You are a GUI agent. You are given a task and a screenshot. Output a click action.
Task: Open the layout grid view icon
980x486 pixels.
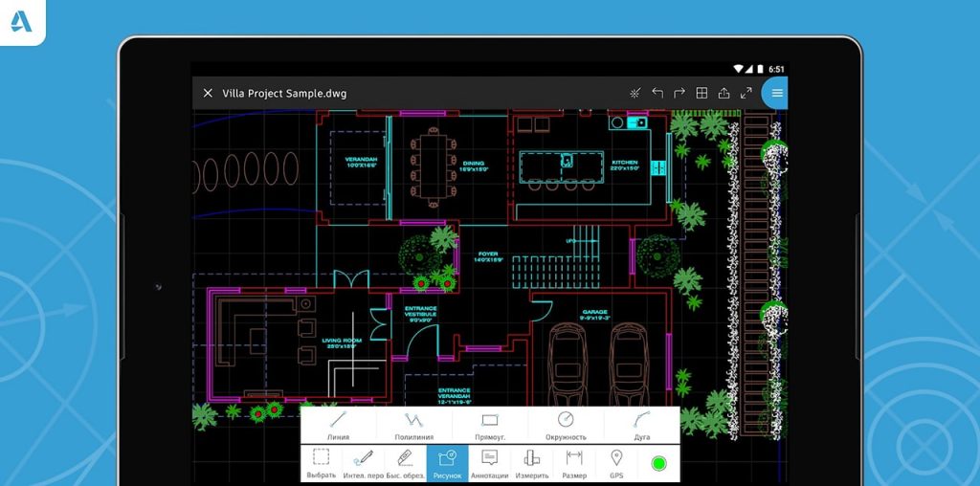(x=702, y=93)
